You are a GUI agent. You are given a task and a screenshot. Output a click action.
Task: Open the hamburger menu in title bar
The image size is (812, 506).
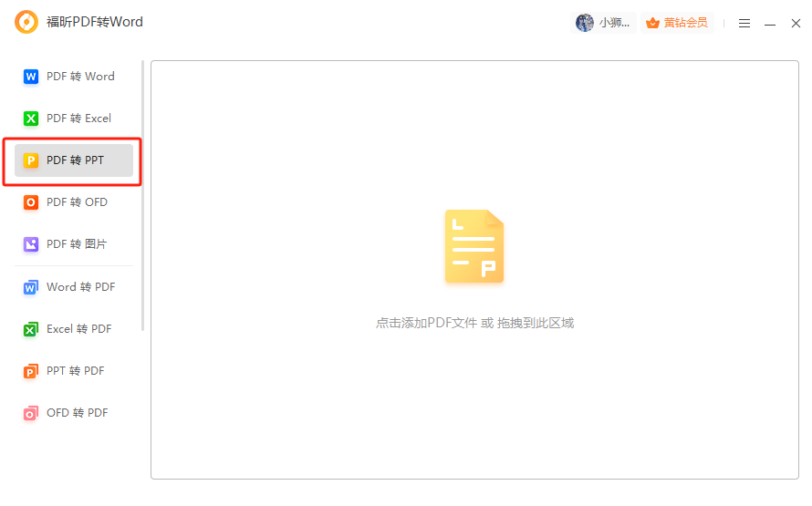coord(744,23)
